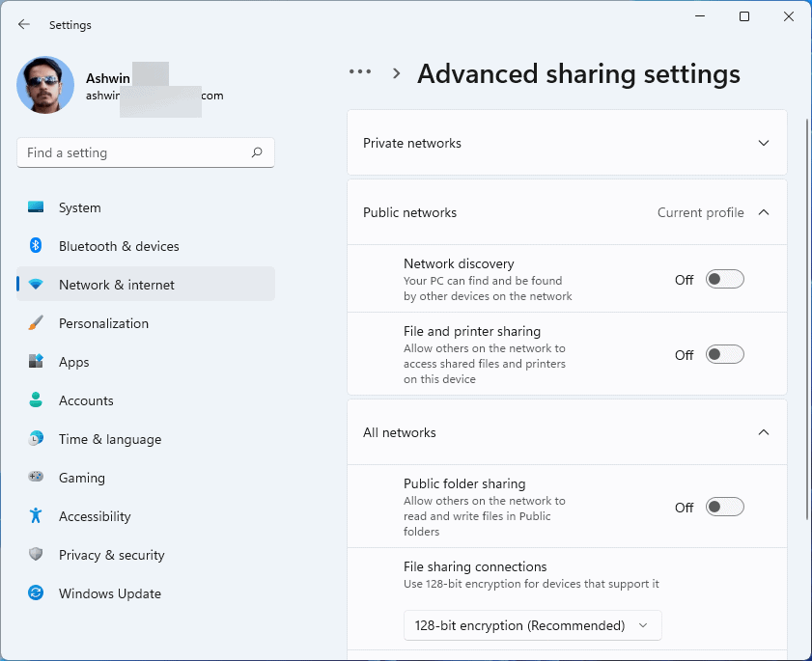The image size is (812, 661).
Task: Click the Windows Update sync icon
Action: tap(36, 592)
